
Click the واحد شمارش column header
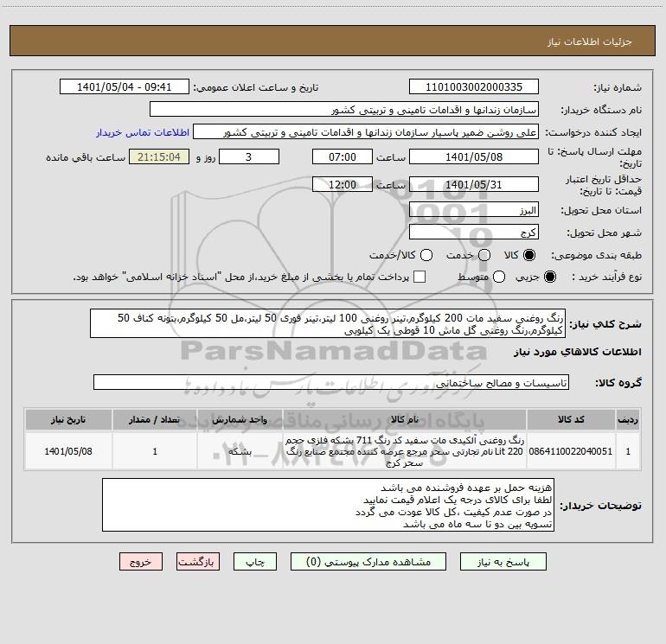(240, 419)
